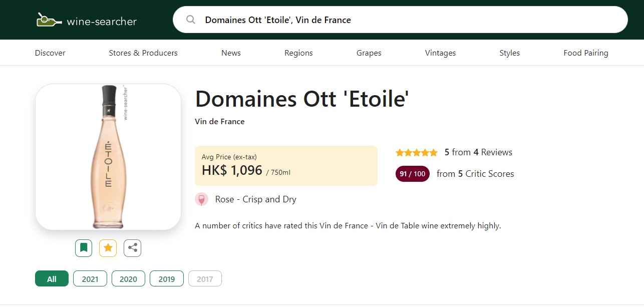Save wine with the bookmark icon

tap(84, 248)
